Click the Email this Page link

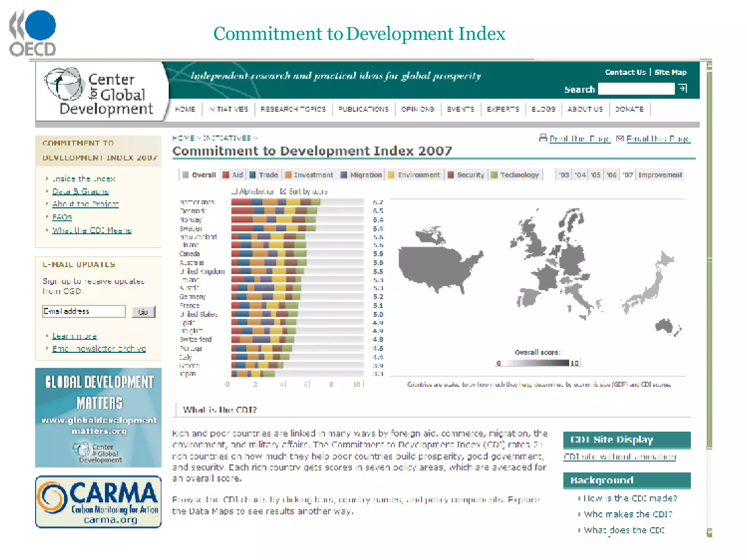pos(659,139)
